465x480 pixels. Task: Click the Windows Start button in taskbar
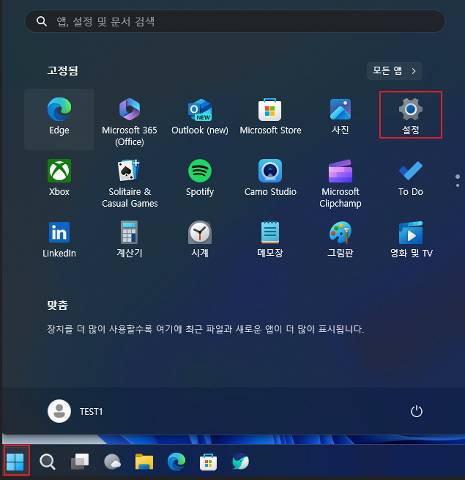tap(15, 462)
